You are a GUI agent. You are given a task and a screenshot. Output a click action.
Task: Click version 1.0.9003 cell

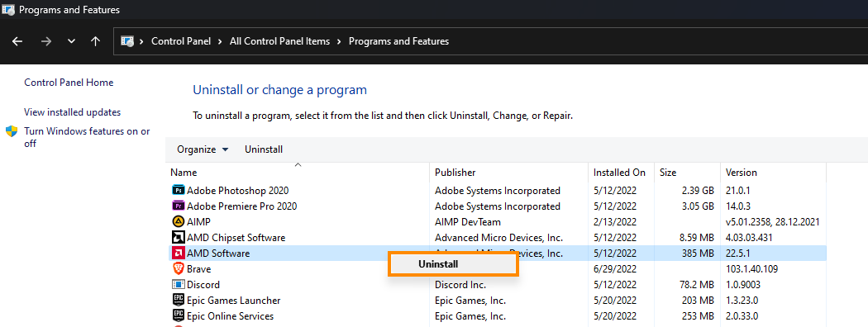click(743, 285)
